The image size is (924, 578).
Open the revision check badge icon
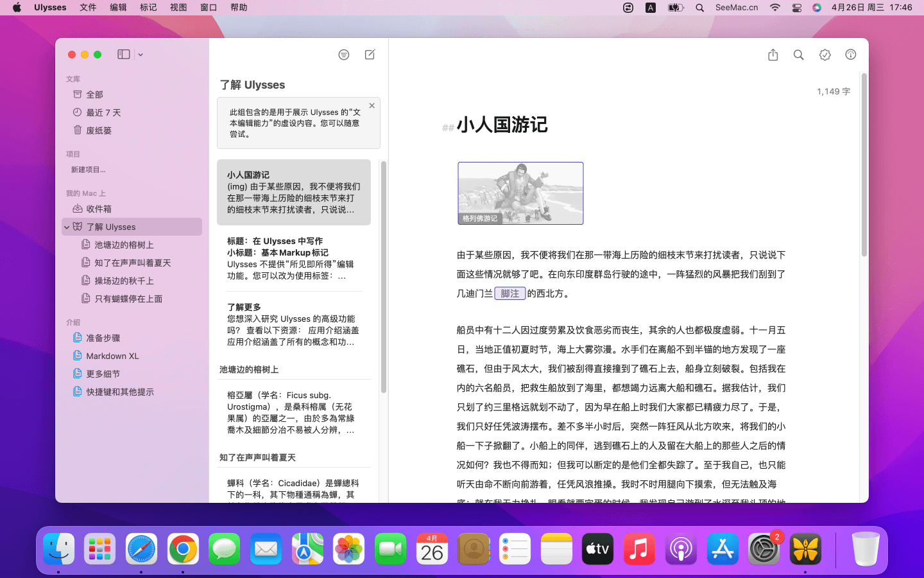point(825,55)
